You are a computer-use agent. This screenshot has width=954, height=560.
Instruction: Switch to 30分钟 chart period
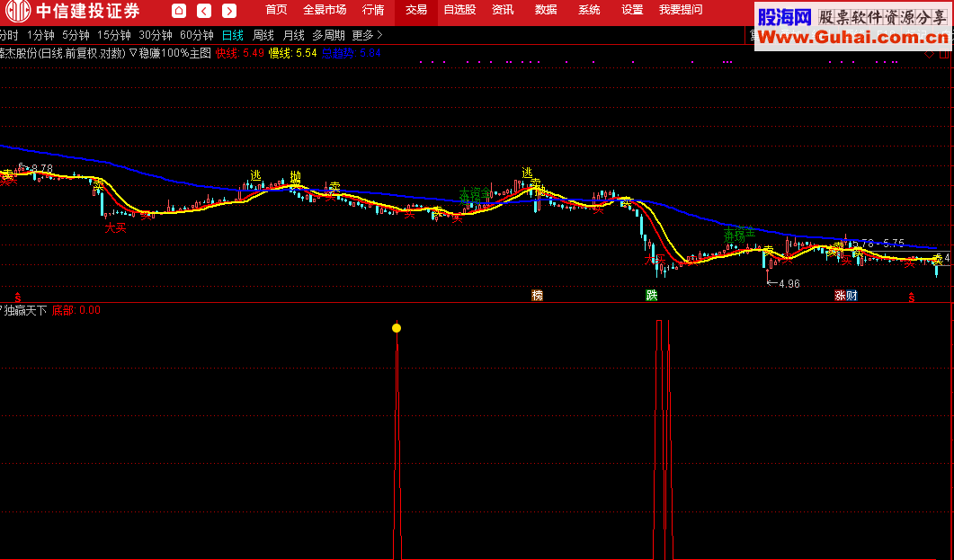pos(156,35)
